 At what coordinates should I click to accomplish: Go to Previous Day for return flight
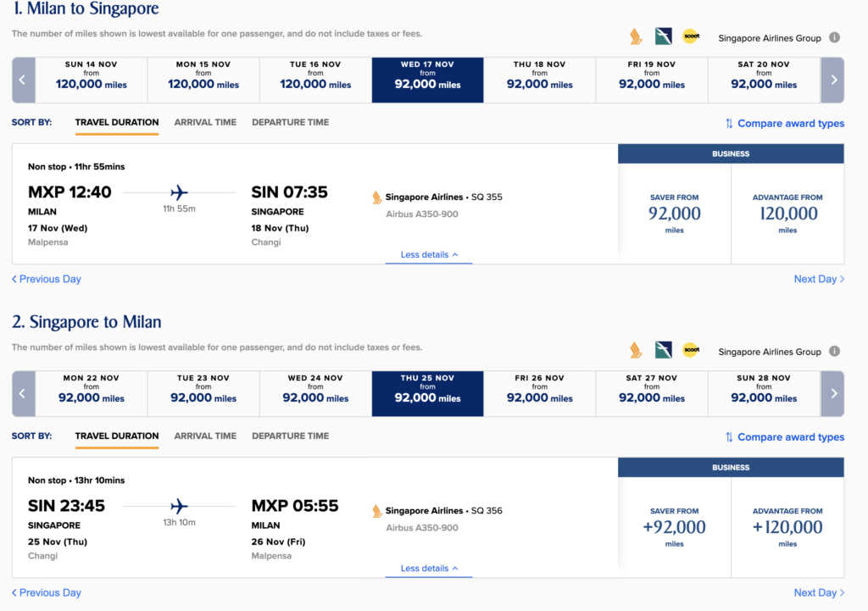(47, 592)
